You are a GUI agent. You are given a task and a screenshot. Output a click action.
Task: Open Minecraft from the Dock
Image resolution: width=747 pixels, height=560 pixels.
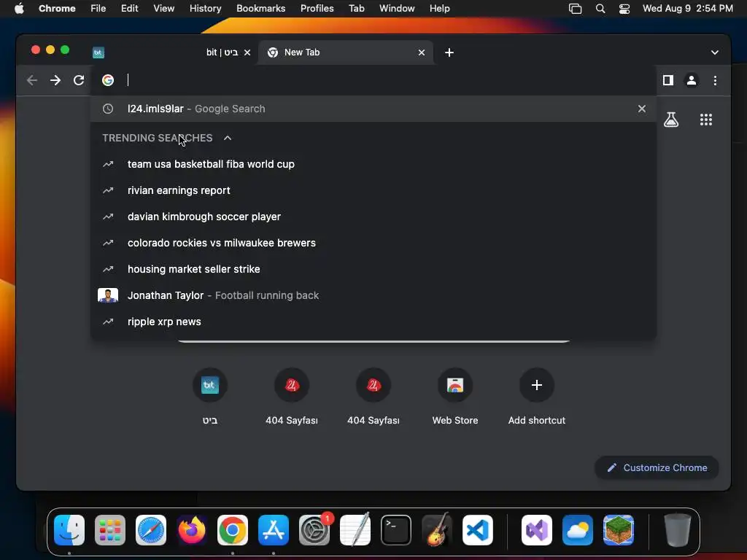click(x=619, y=530)
